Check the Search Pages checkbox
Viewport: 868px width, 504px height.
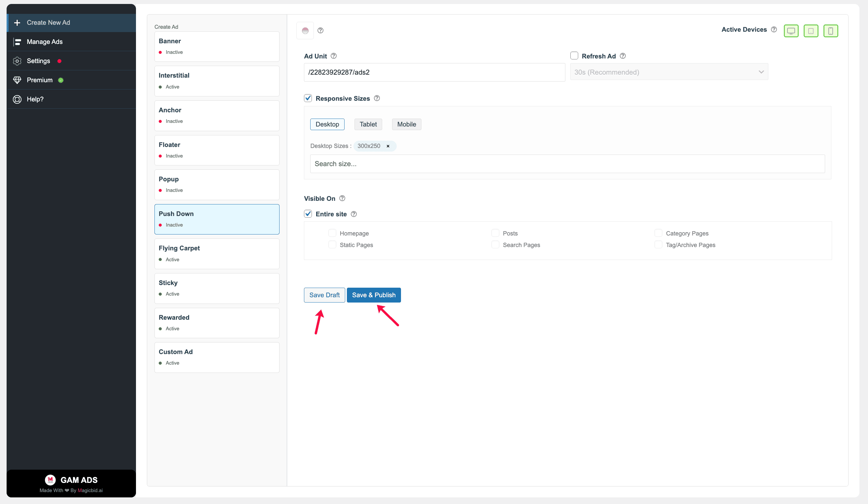click(495, 245)
